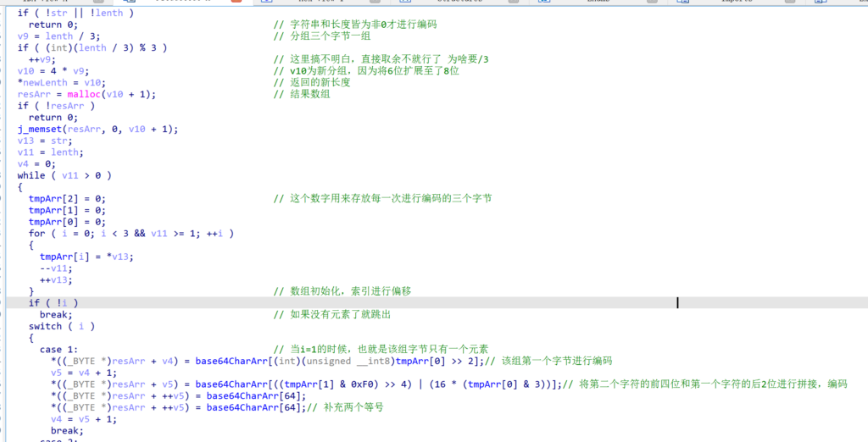Click the 'if ( !resArr )' line
Screen dimensions: 868x442
(x=56, y=106)
